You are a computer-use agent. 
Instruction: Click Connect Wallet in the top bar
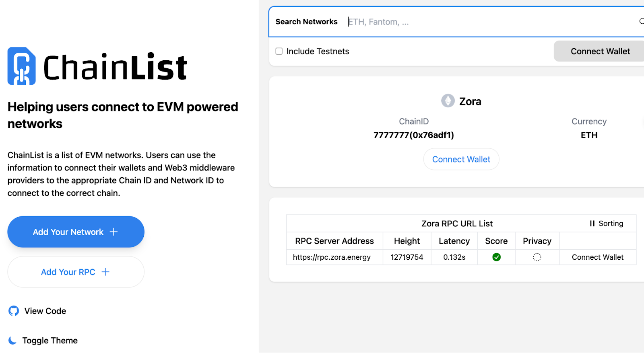(x=600, y=51)
